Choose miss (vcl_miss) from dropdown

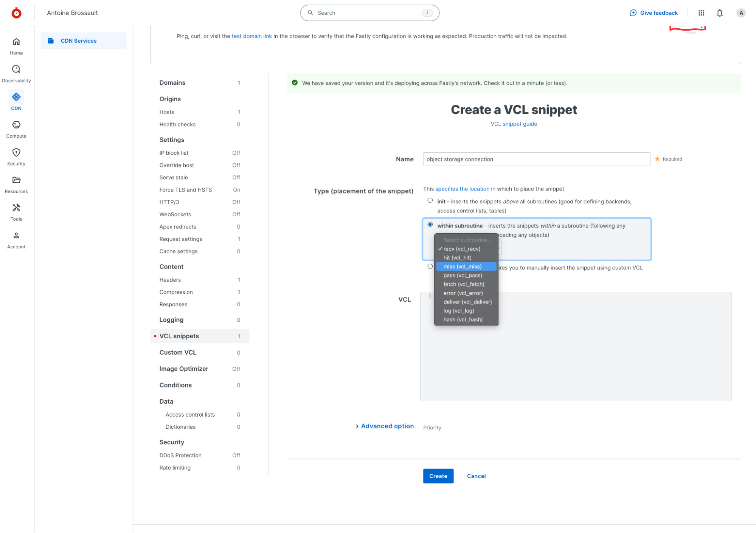[x=466, y=266]
